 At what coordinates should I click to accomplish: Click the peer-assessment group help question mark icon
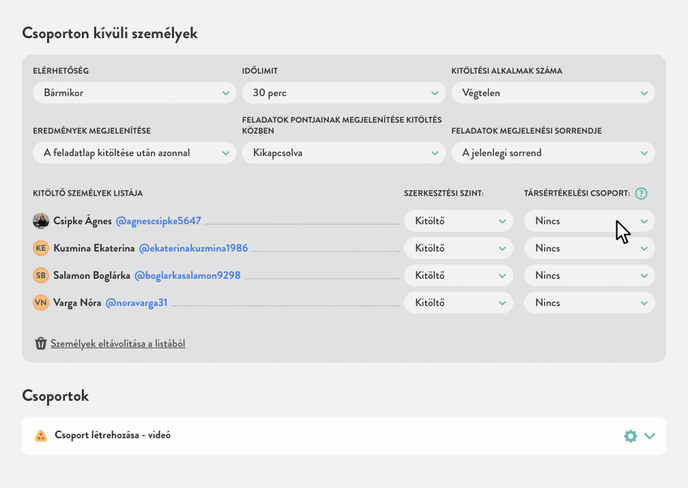[641, 194]
